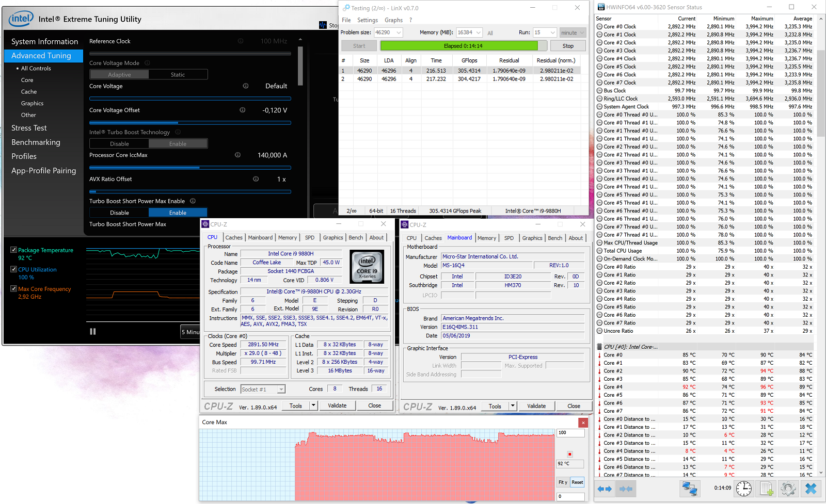Click the blue X exit icon in HWiNFO
The width and height of the screenshot is (826, 504).
pyautogui.click(x=811, y=488)
